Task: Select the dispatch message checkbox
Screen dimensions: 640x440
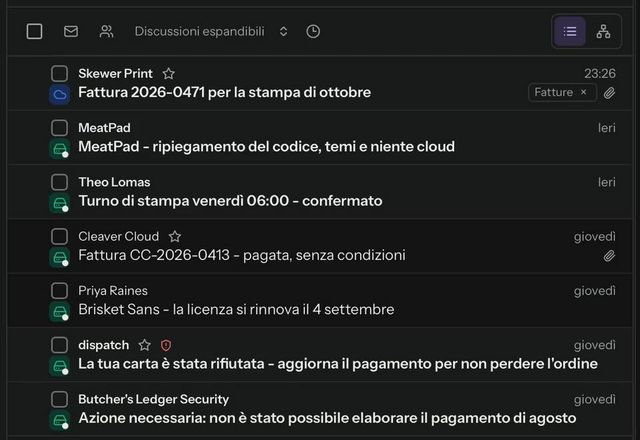Action: (x=60, y=345)
